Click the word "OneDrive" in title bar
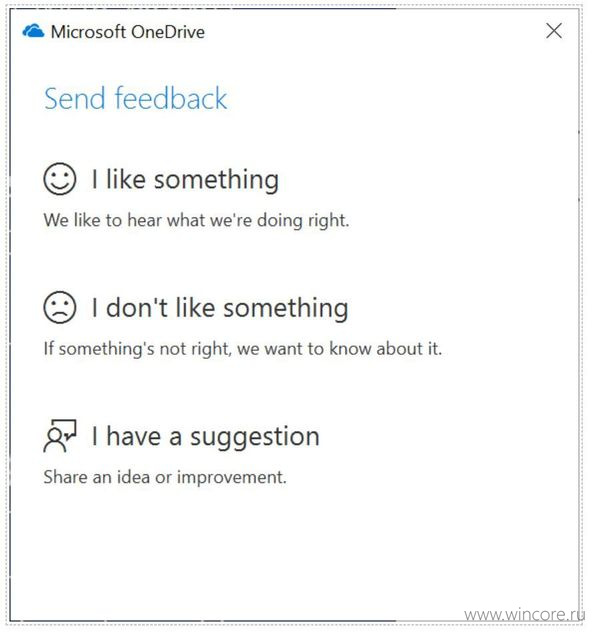This screenshot has width=598, height=634. pos(168,32)
